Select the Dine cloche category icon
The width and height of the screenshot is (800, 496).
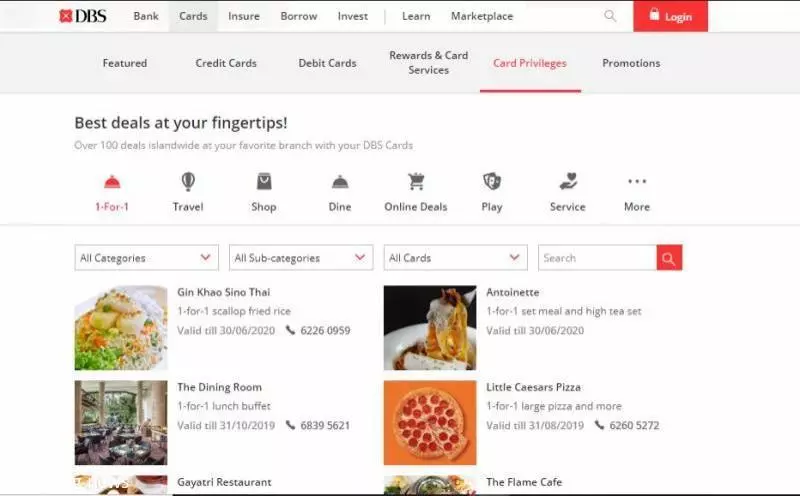click(340, 182)
